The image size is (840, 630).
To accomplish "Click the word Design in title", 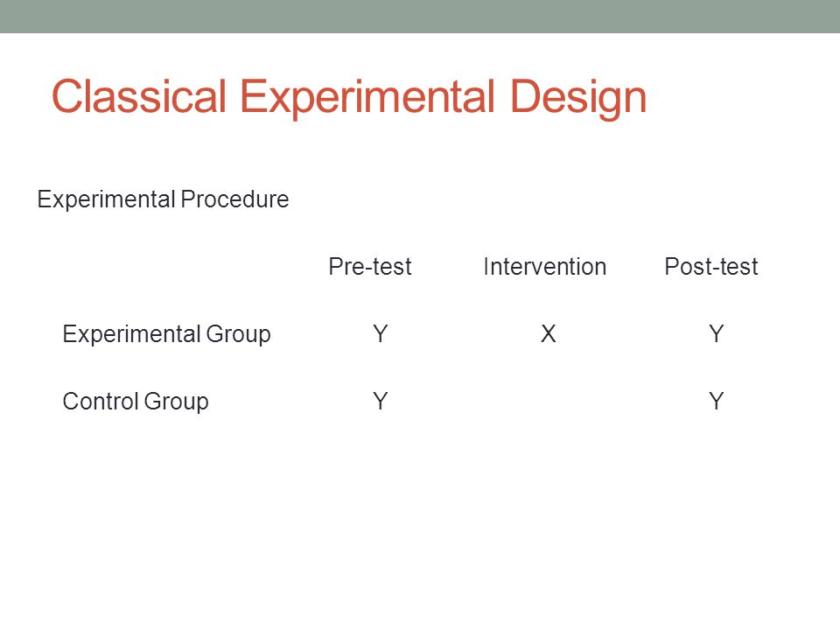I will pos(578,97).
